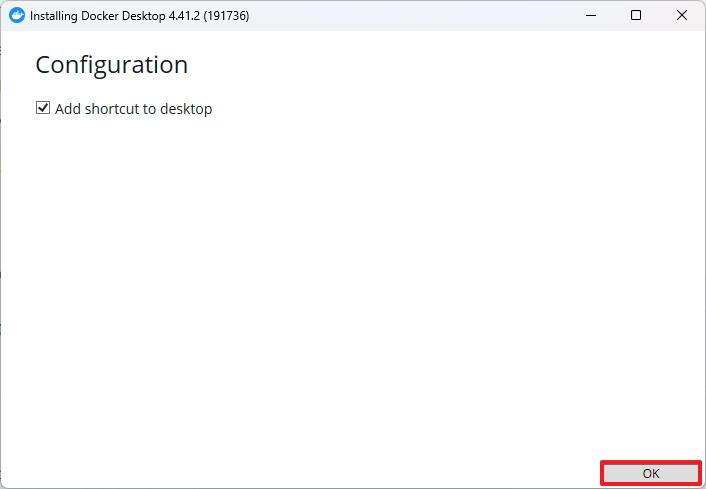Maximize the Docker Desktop installer window
706x489 pixels.
pyautogui.click(x=636, y=15)
